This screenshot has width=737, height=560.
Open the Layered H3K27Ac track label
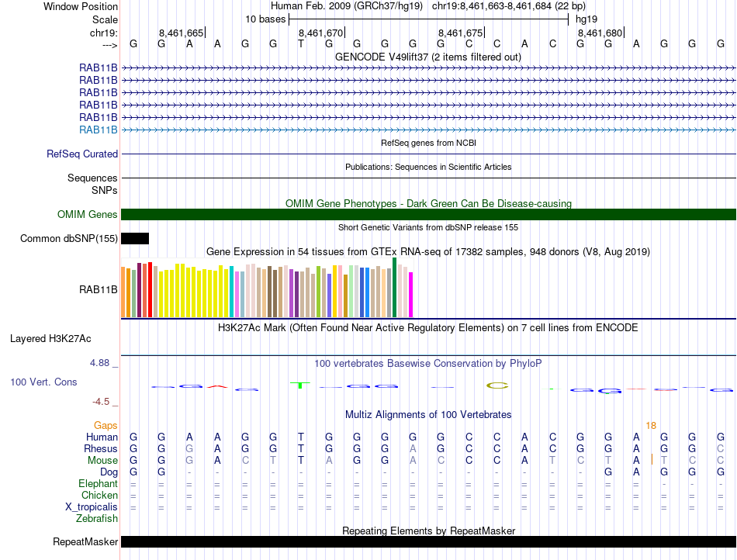(x=50, y=339)
